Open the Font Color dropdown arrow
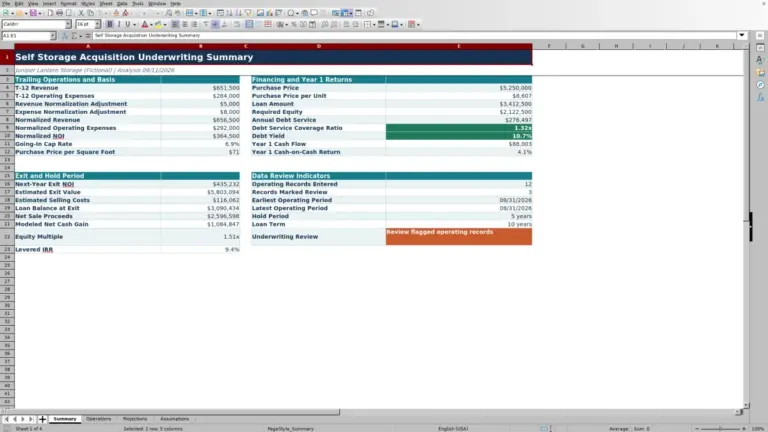The width and height of the screenshot is (768, 432). (x=151, y=24)
